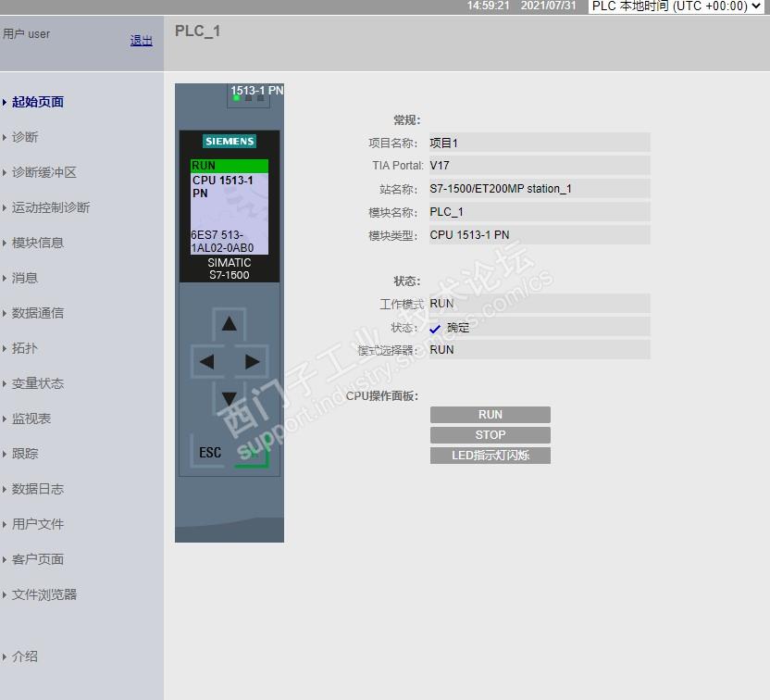Open the 消息 menu item
The width and height of the screenshot is (770, 700).
tap(25, 278)
